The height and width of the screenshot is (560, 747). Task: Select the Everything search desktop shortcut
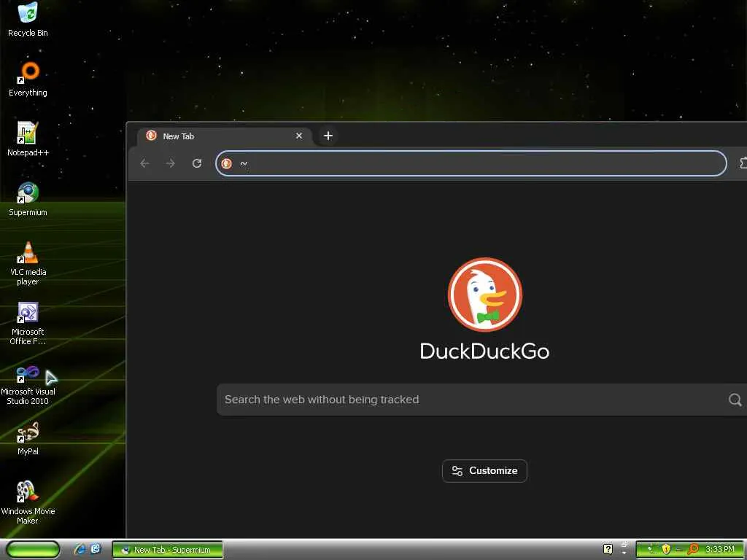click(x=28, y=79)
